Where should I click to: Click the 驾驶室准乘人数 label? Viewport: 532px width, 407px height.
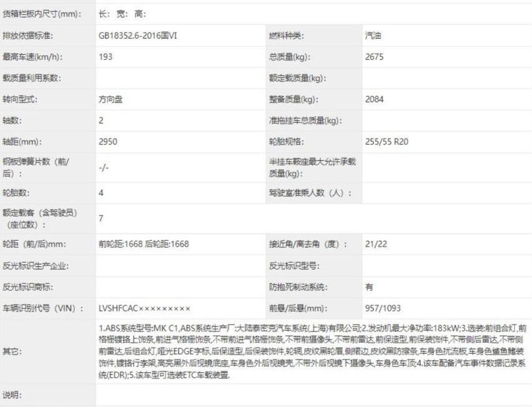[310, 193]
